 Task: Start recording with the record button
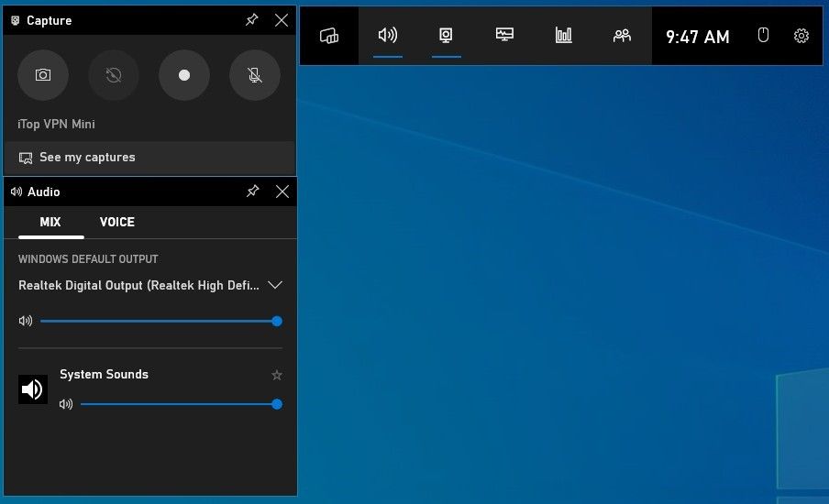click(x=184, y=75)
